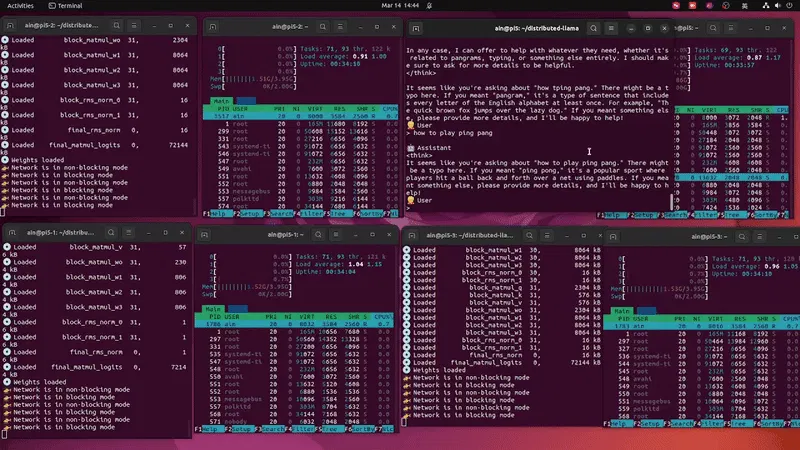Click F6 SortBy in ain@pi5-3: ~ htop
This screenshot has height=450, width=800.
pyautogui.click(x=771, y=424)
